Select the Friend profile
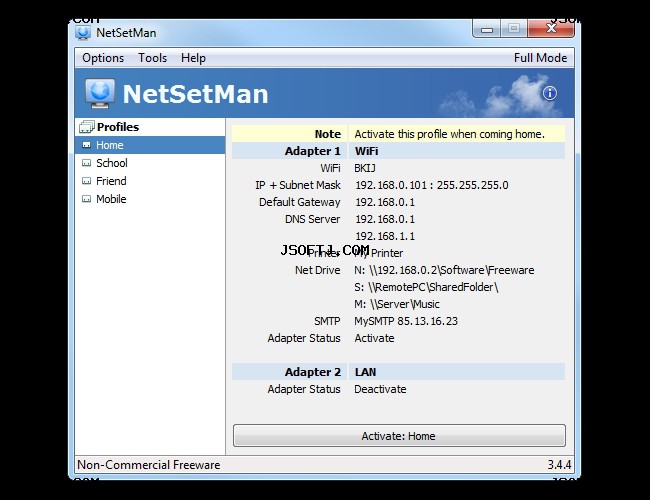 coord(150,181)
